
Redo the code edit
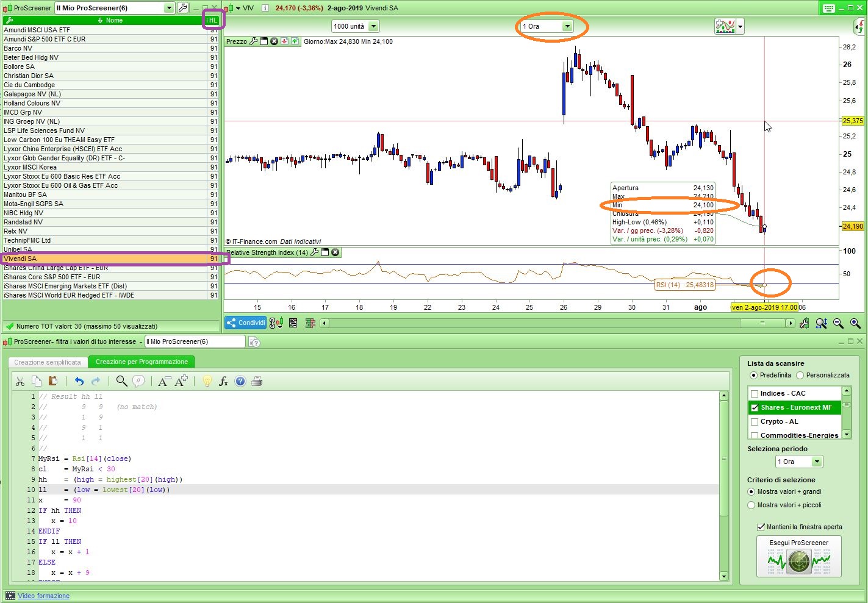[96, 382]
